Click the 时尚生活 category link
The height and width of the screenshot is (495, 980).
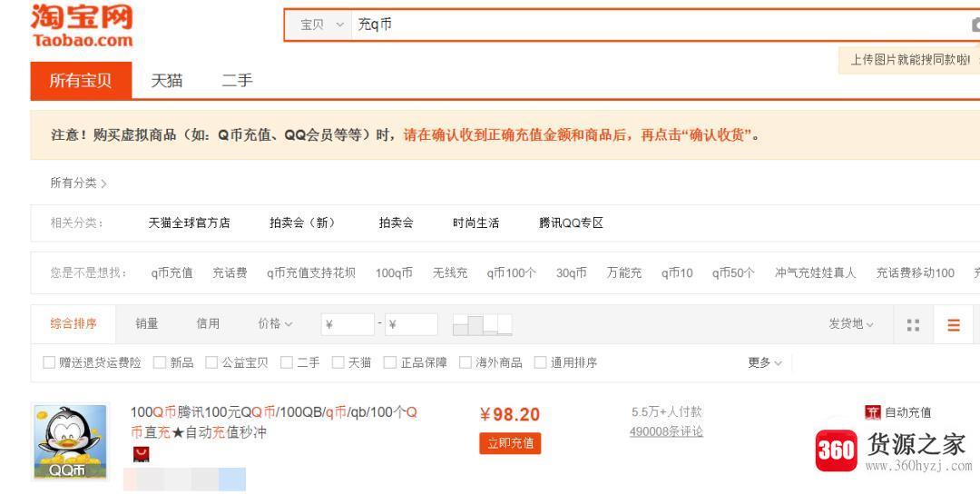(x=475, y=223)
